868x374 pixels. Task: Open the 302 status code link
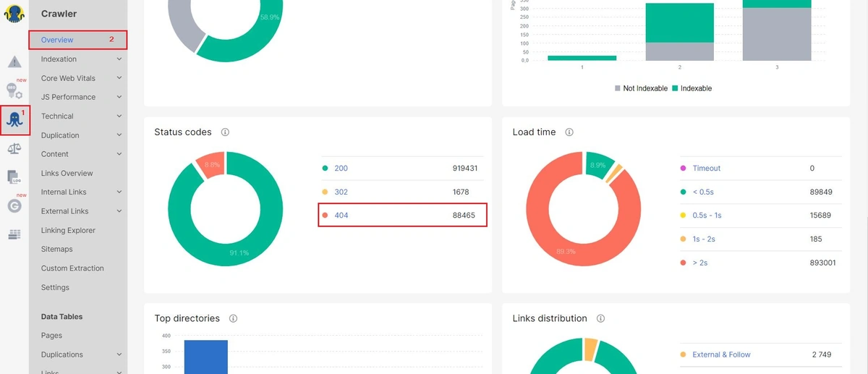(x=341, y=192)
